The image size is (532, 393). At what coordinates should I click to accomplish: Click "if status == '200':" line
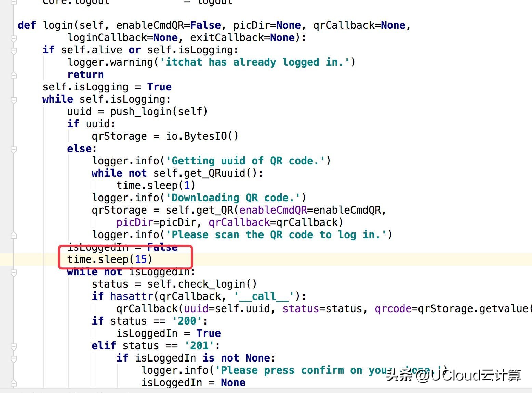(x=150, y=321)
